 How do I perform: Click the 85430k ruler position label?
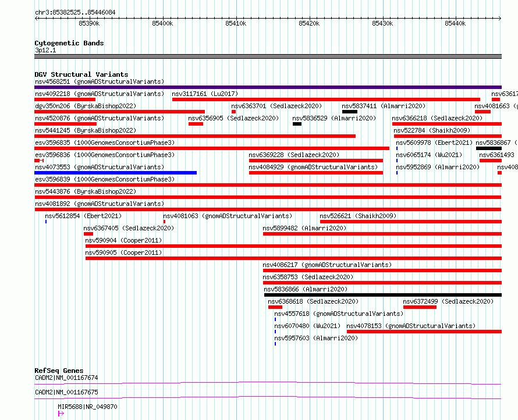(382, 23)
